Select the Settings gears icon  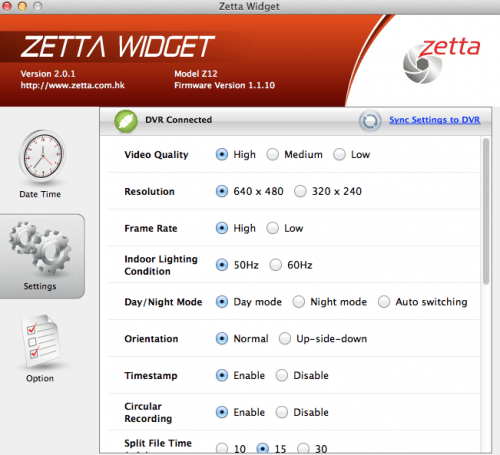[40, 247]
